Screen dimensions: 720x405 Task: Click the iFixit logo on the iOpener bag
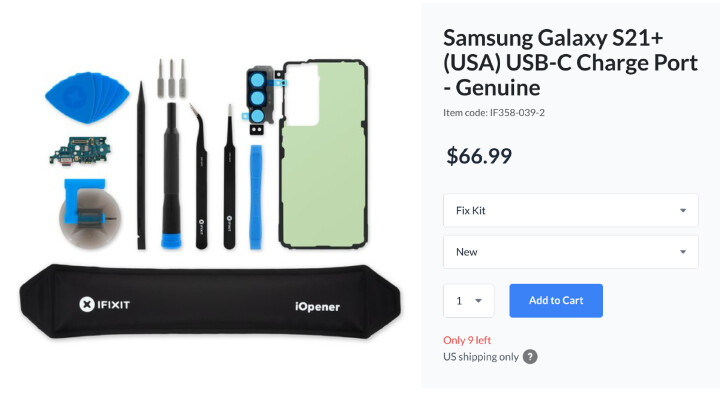[104, 304]
